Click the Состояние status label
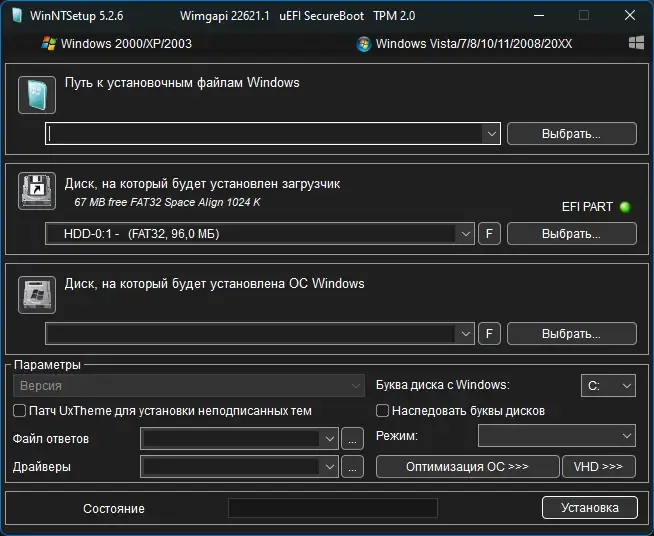 click(x=114, y=508)
